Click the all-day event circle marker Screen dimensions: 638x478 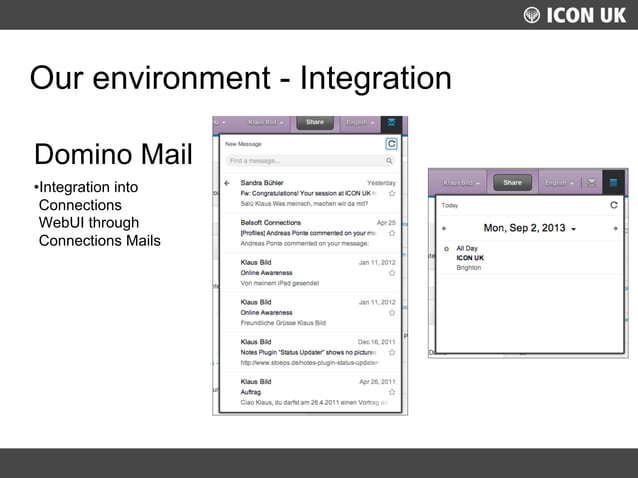(x=446, y=249)
